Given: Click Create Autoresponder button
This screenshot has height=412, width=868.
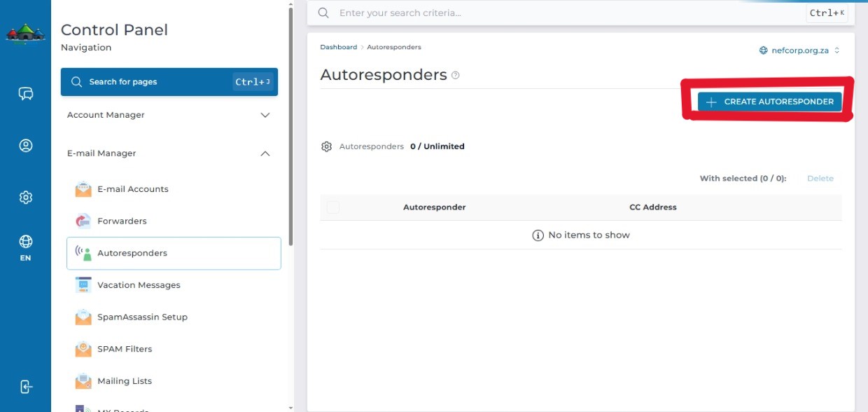Looking at the screenshot, I should 769,102.
